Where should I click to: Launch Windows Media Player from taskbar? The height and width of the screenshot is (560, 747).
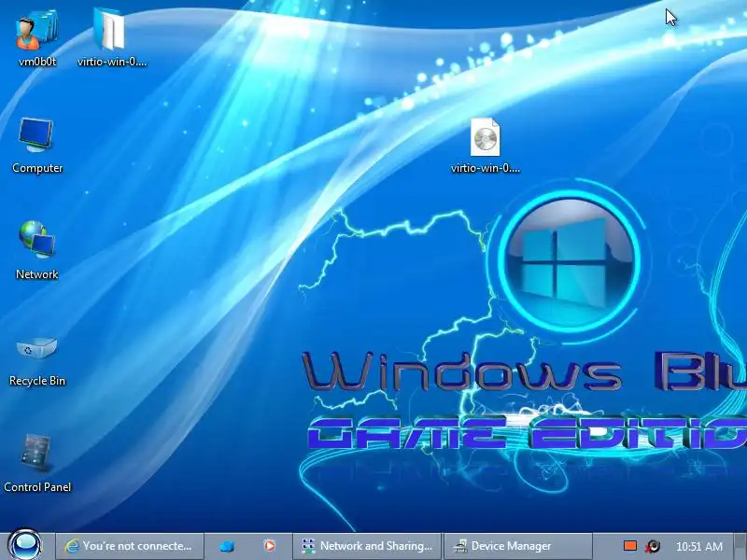click(269, 546)
